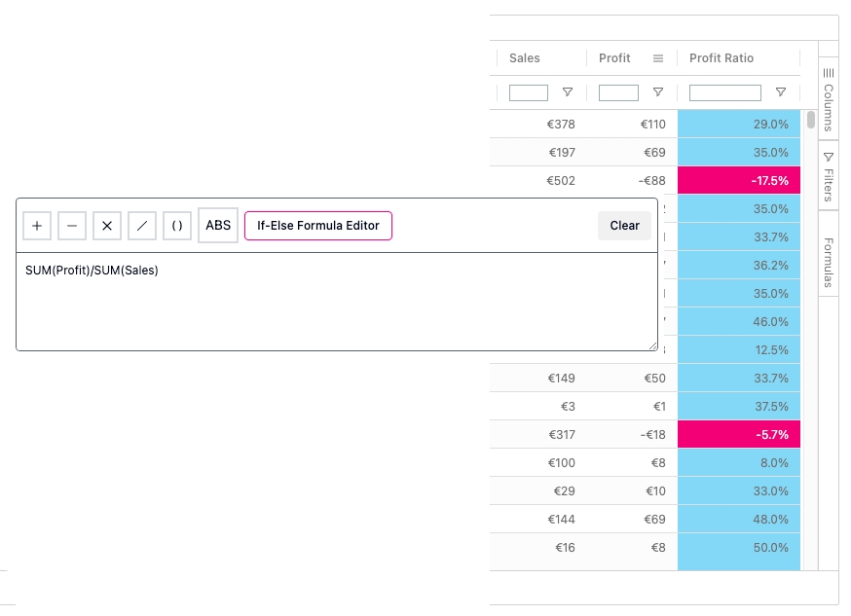Open the Profit column filter funnel
This screenshot has height=616, width=851.
[658, 92]
